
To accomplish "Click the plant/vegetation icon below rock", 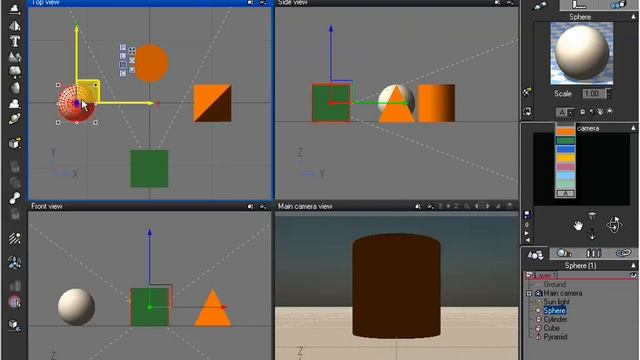I will click(x=15, y=103).
